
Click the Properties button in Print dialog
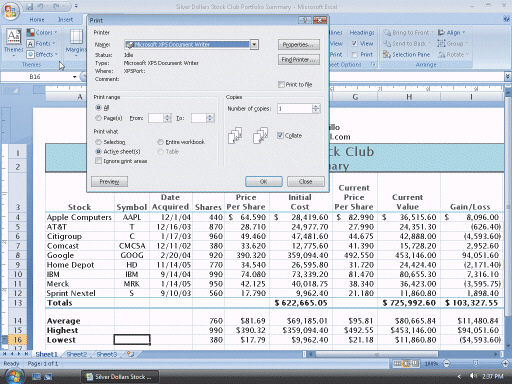[299, 44]
